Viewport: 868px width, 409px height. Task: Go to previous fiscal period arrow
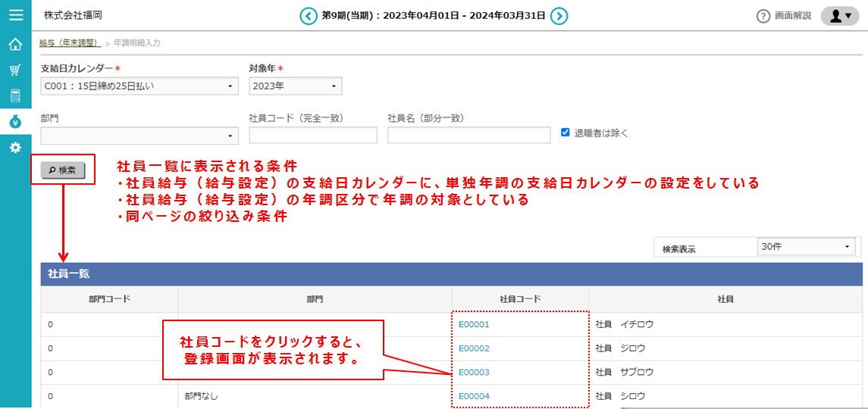click(x=309, y=15)
